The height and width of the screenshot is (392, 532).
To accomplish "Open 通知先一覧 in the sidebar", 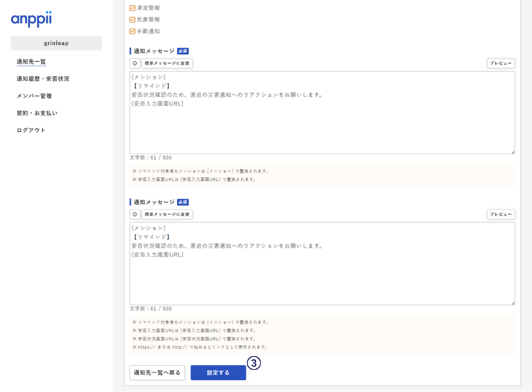I will 31,62.
